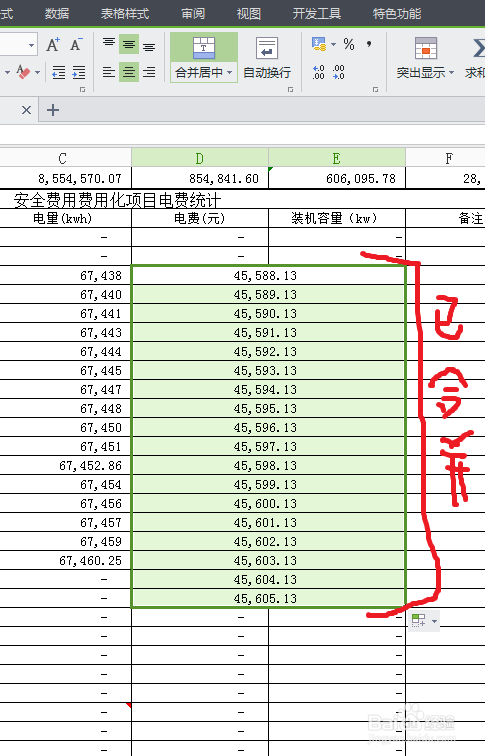Click the clear formatting eraser icon
The image size is (485, 756).
click(23, 72)
